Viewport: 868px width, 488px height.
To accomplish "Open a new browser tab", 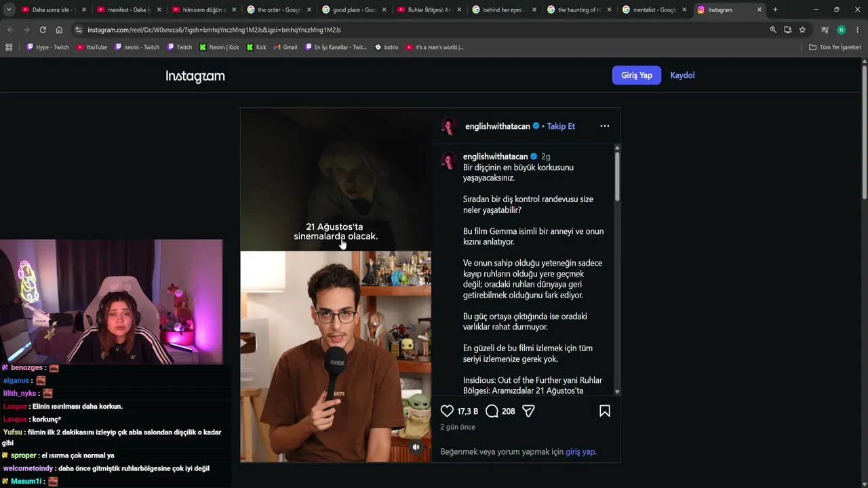I will [x=775, y=9].
